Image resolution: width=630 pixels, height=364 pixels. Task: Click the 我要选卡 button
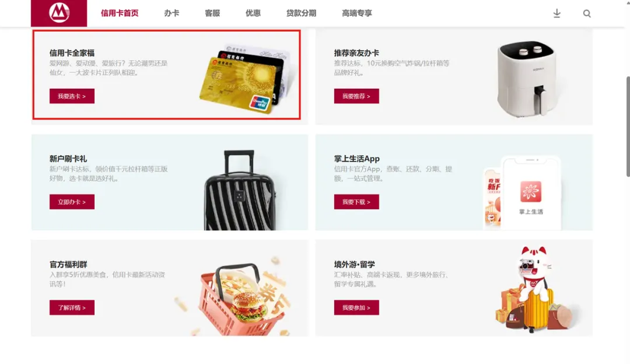tap(72, 96)
